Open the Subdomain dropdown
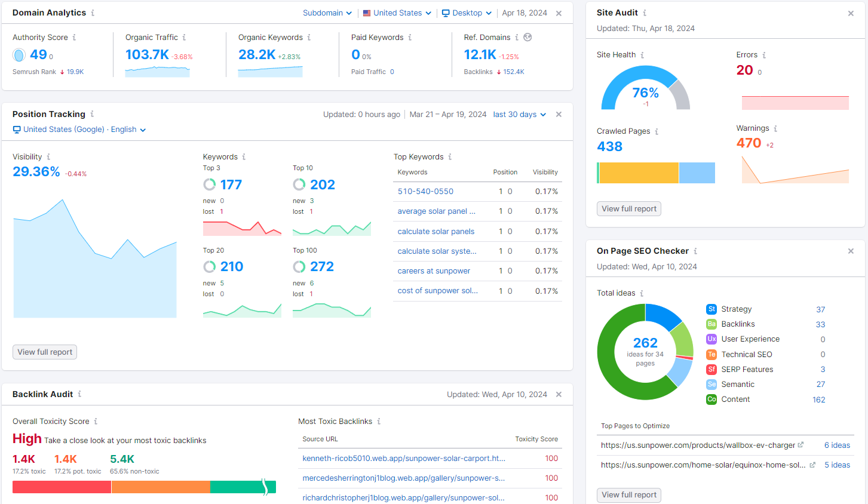Viewport: 868px width, 504px height. point(327,13)
